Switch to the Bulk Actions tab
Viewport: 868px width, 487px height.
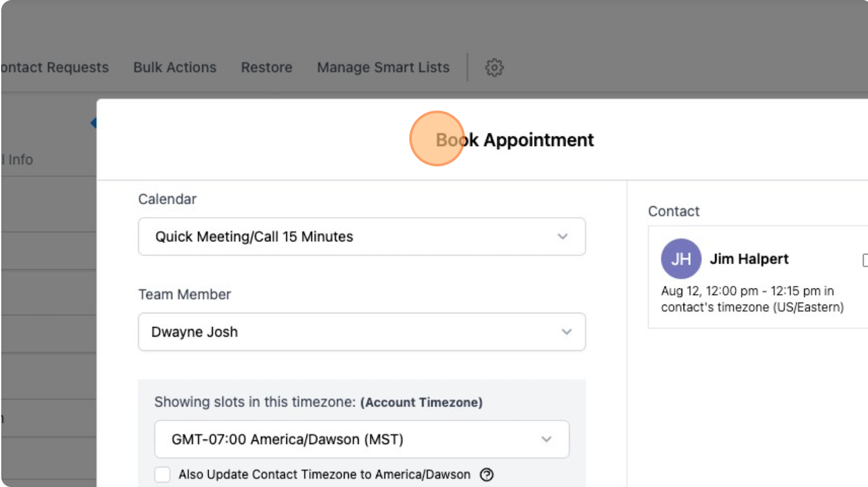(175, 68)
